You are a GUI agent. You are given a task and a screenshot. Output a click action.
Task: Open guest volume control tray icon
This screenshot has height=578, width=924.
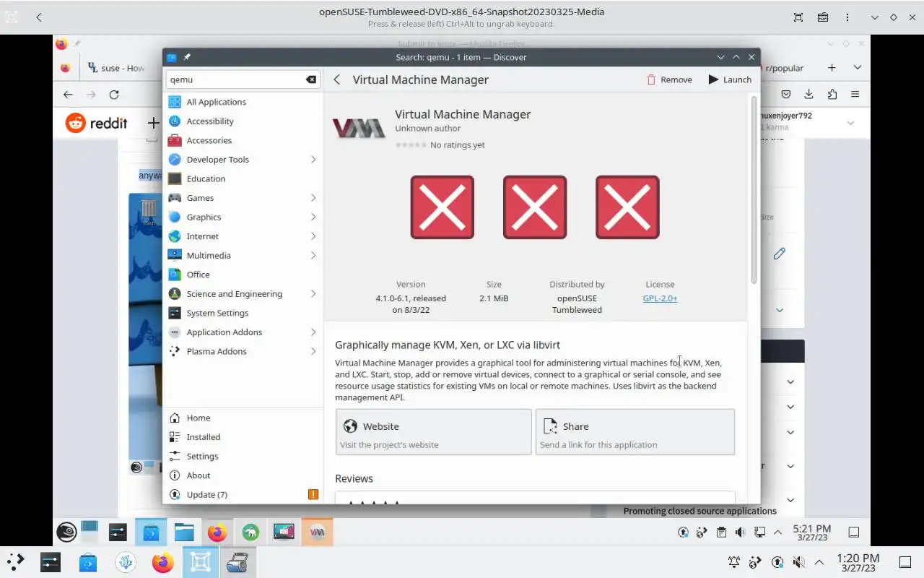tap(740, 532)
